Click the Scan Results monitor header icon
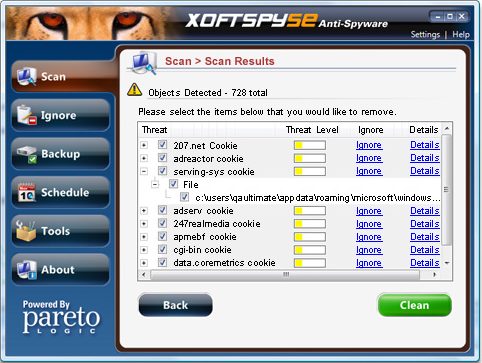482x363 pixels. tap(144, 63)
